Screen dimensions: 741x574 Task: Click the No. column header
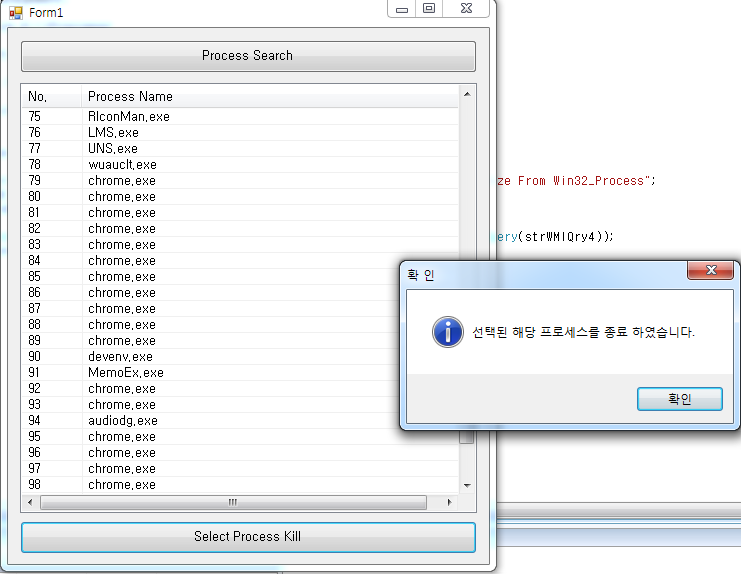(x=52, y=96)
